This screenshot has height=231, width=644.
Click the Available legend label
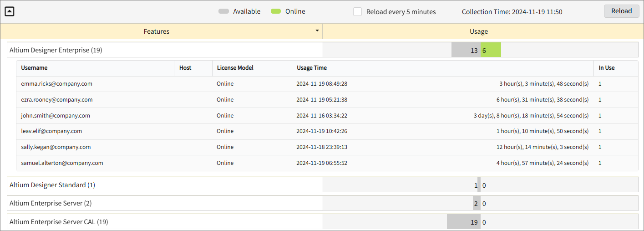(x=247, y=11)
